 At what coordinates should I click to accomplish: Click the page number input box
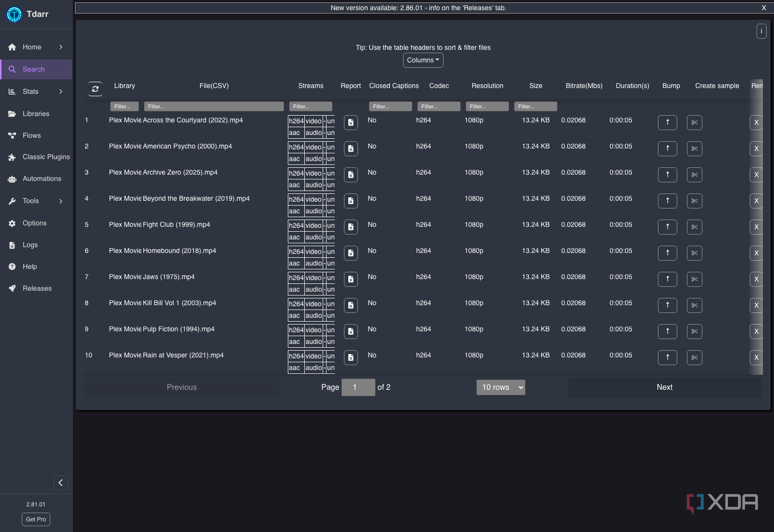point(358,387)
